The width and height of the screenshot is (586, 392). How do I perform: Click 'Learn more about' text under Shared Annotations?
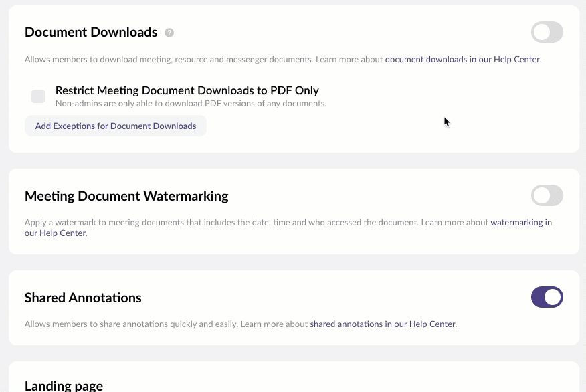(x=274, y=324)
